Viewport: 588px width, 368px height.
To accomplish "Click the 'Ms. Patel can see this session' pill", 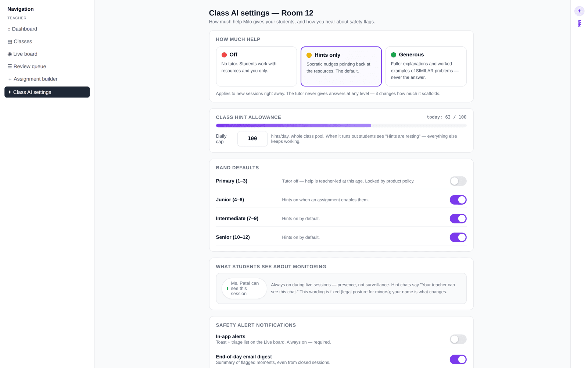I will coord(244,289).
